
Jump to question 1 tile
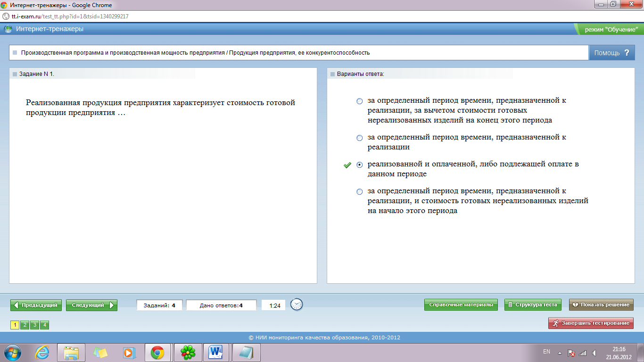[15, 325]
